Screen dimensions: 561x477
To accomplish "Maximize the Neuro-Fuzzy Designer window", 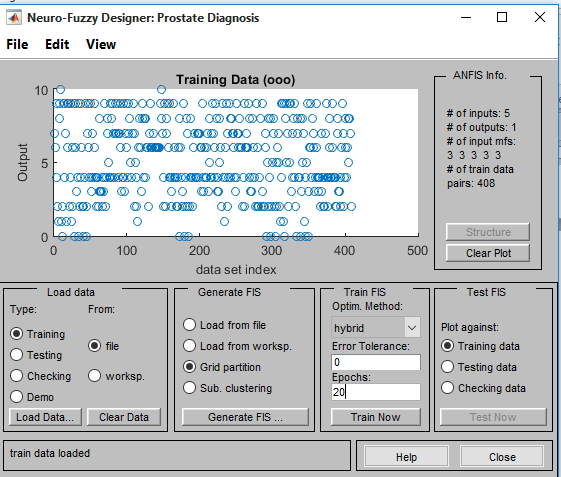I will pyautogui.click(x=502, y=17).
